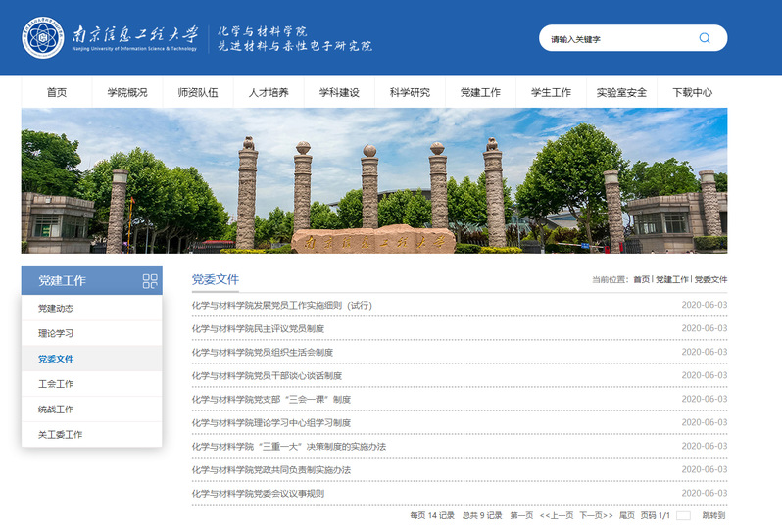Image resolution: width=782 pixels, height=532 pixels.
Task: Open 工会工作 from the left sidebar
Action: coord(56,384)
